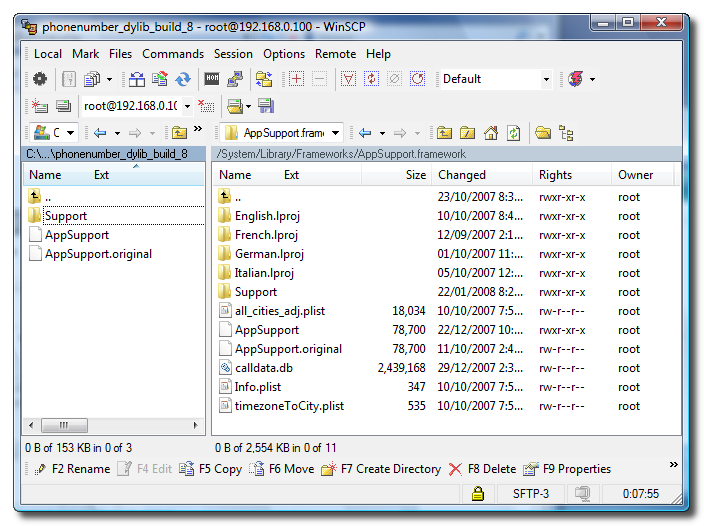704x526 pixels.
Task: Open the Files menu
Action: pos(120,54)
